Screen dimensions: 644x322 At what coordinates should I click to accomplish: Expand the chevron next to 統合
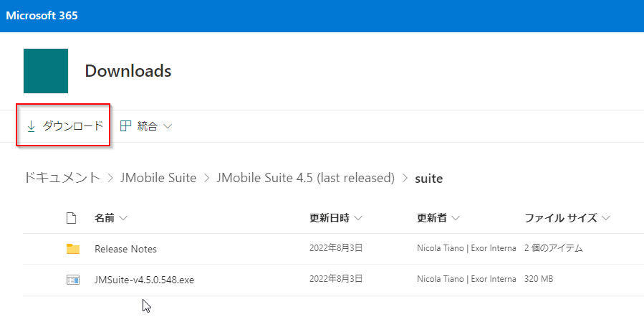pyautogui.click(x=167, y=127)
